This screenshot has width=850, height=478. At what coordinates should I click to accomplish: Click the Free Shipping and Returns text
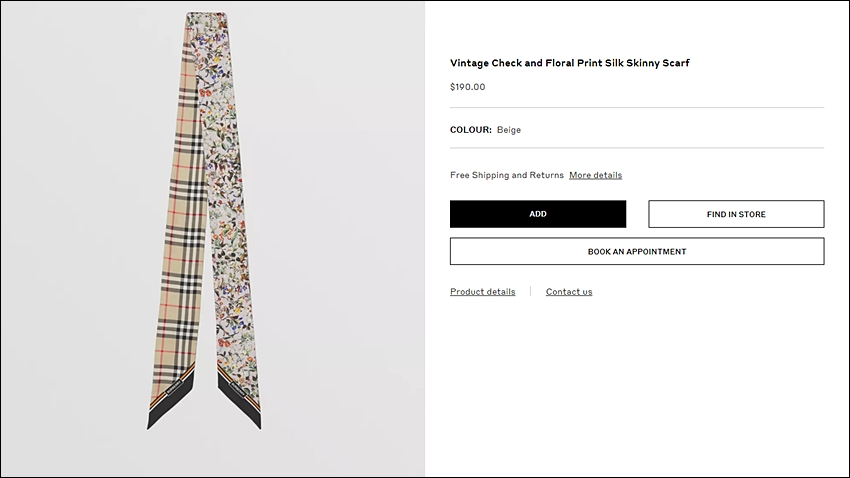coord(507,175)
